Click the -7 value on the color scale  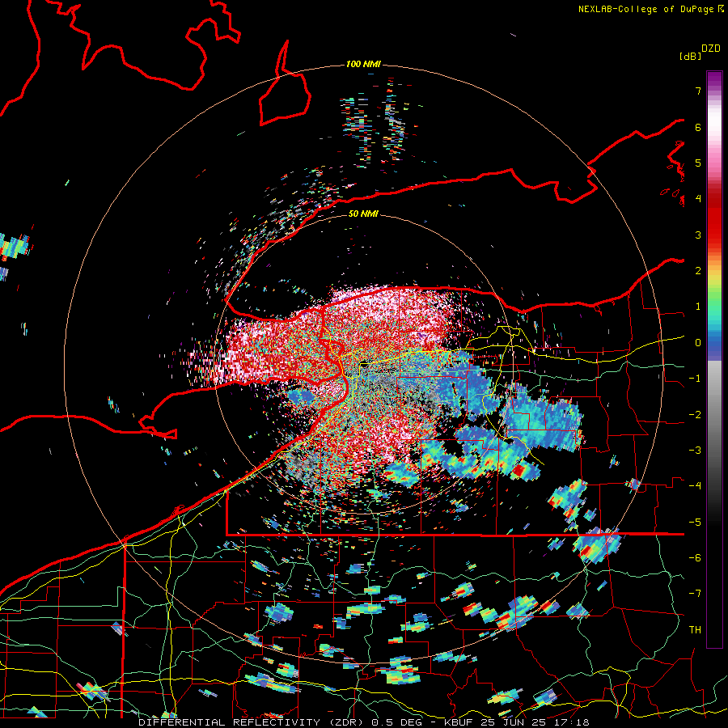(x=695, y=594)
